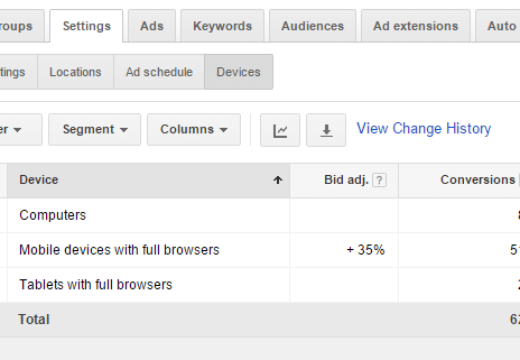This screenshot has height=360, width=520.
Task: Select the Devices sub-tab
Action: pos(239,72)
